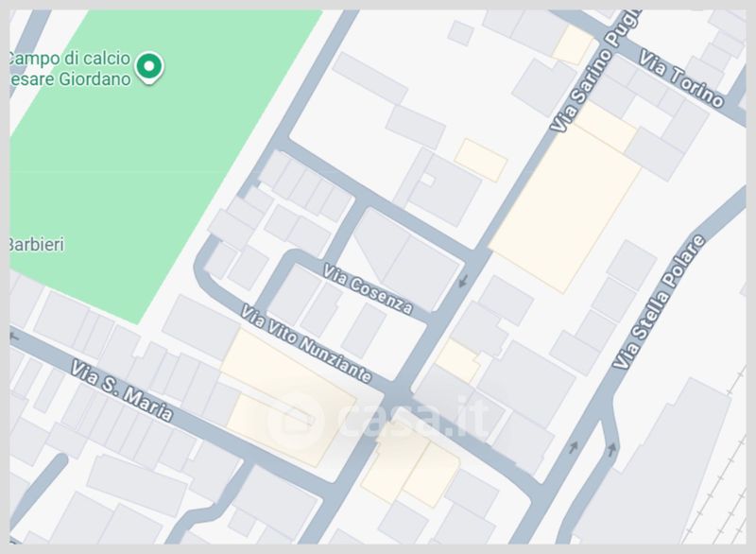Click the one-way arrow near Via Cosenza
Image resolution: width=756 pixels, height=554 pixels.
coord(463,280)
